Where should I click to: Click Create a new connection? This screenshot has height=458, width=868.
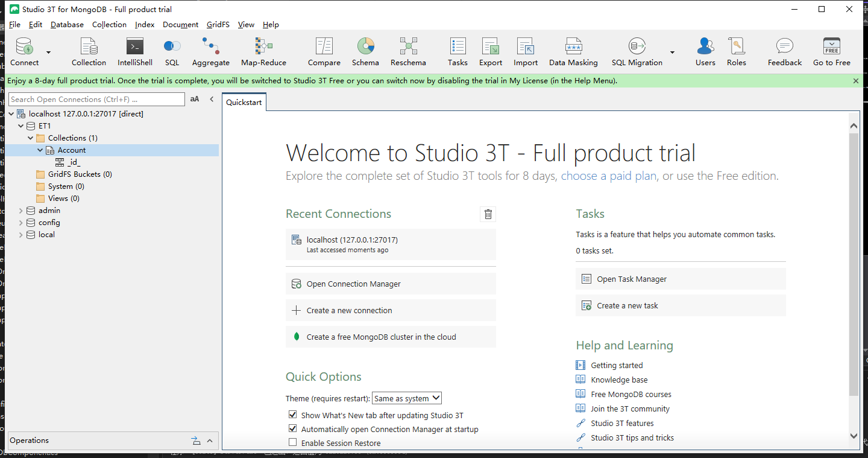[x=391, y=310]
